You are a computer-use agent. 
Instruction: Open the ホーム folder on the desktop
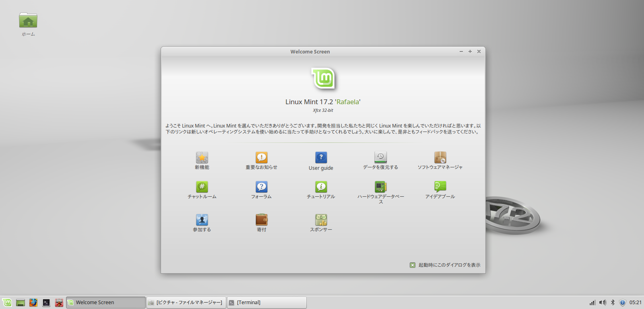click(x=28, y=21)
